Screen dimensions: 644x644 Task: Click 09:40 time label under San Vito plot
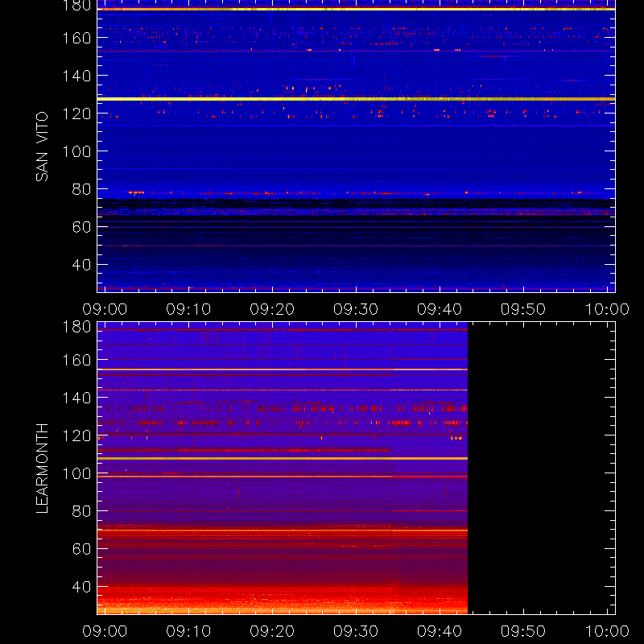(x=440, y=309)
